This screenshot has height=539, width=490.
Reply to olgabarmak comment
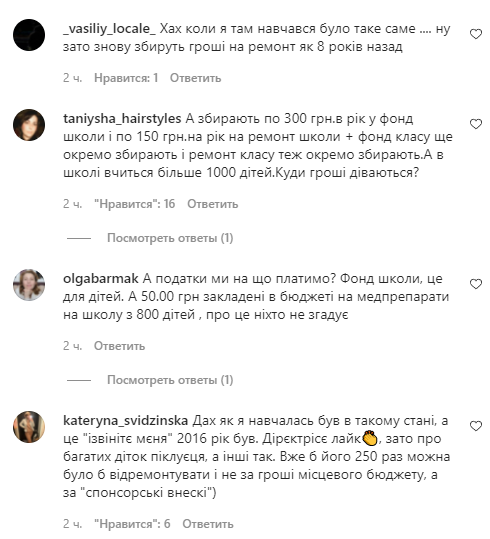coord(119,346)
